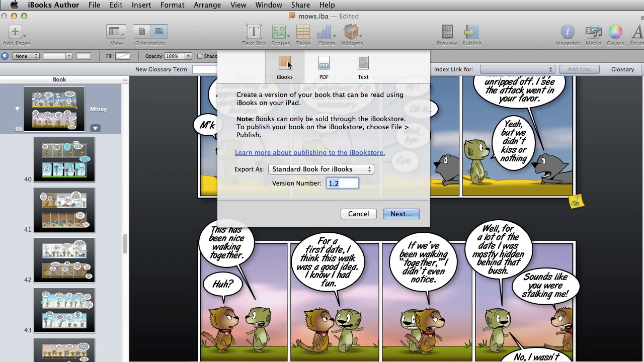The height and width of the screenshot is (362, 644).
Task: Open the Inspector panel
Action: point(568,35)
